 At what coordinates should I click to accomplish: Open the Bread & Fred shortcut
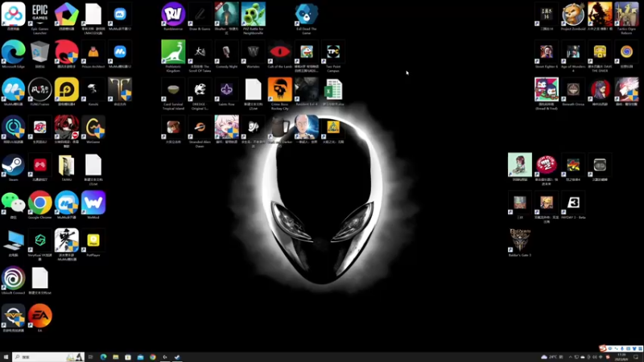click(x=547, y=94)
